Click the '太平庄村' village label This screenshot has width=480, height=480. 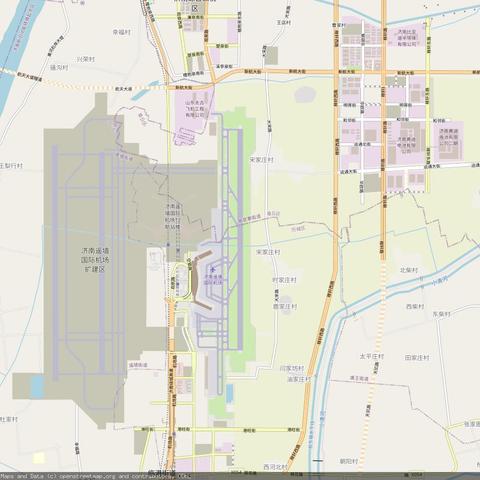tap(372, 356)
